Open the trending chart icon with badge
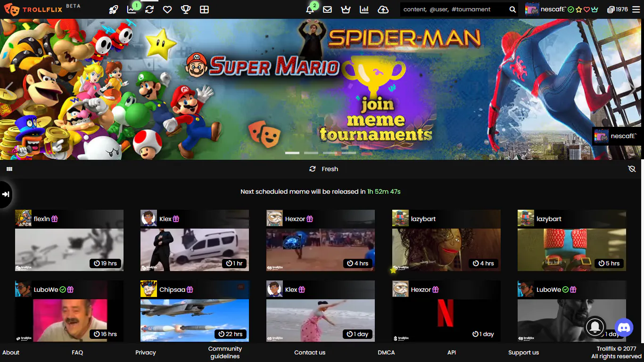 pyautogui.click(x=132, y=9)
